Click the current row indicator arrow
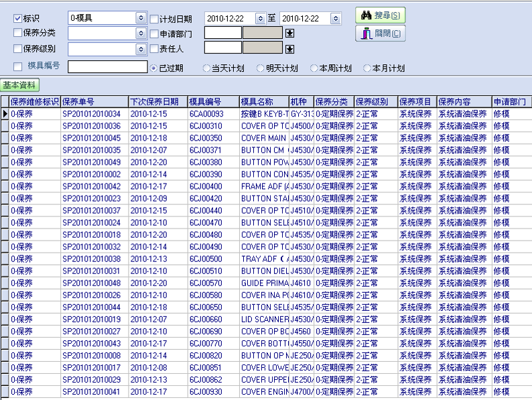The height and width of the screenshot is (400, 532). click(5, 114)
